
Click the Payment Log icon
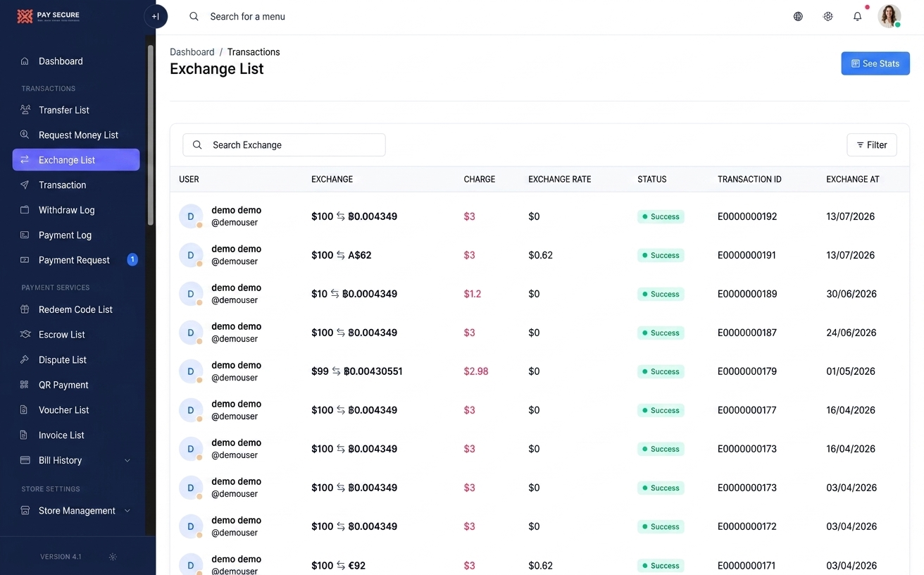point(25,235)
